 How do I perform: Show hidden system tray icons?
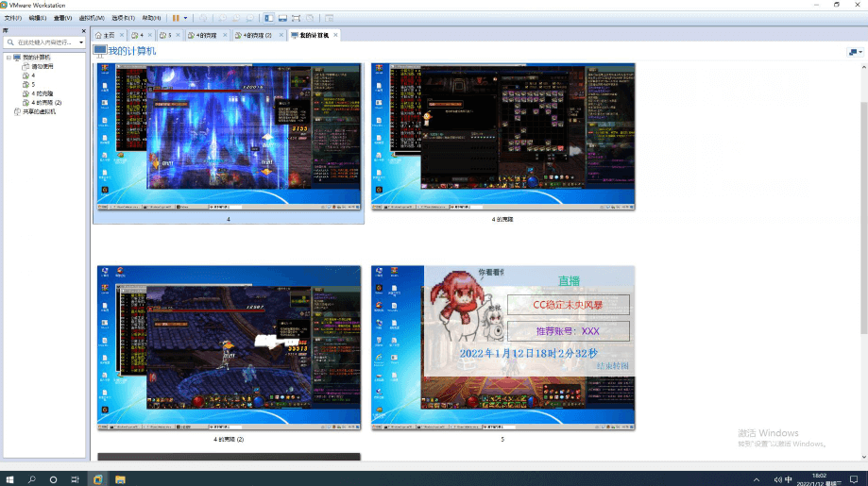[757, 480]
